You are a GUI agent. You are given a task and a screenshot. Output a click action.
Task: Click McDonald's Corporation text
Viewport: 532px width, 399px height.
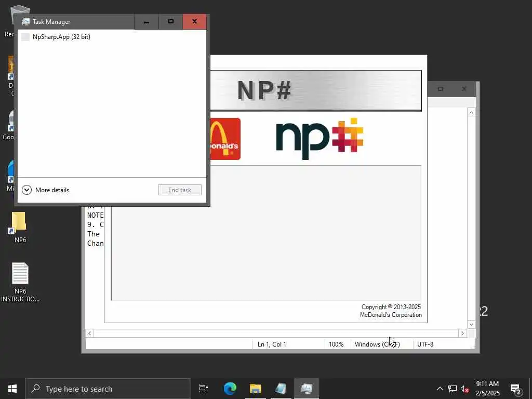point(391,315)
